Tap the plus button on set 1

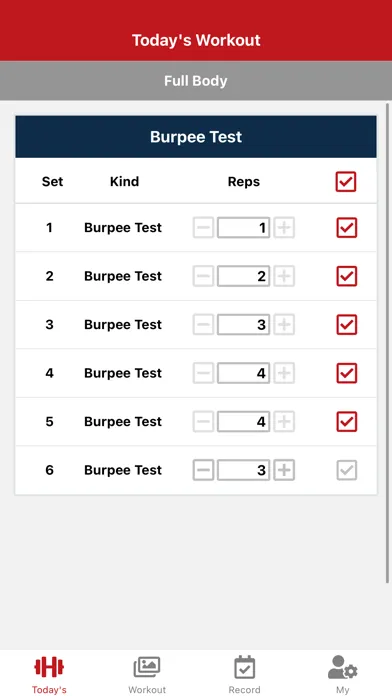pos(284,228)
